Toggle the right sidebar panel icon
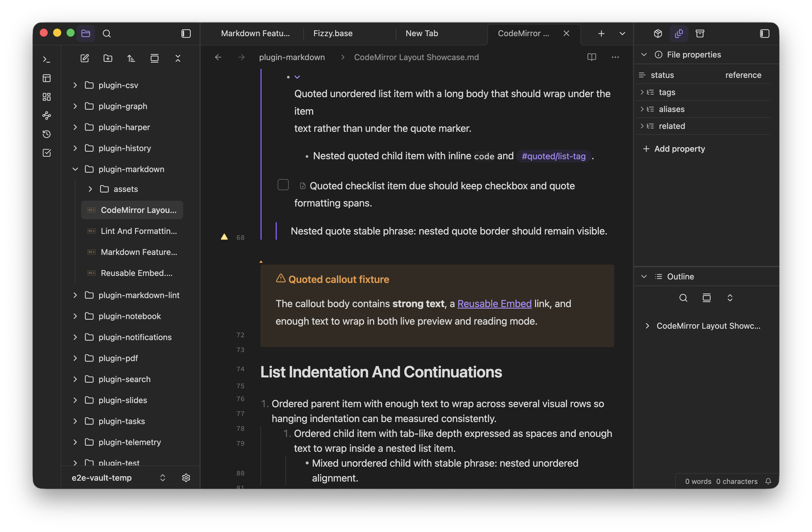Image resolution: width=812 pixels, height=532 pixels. tap(764, 34)
